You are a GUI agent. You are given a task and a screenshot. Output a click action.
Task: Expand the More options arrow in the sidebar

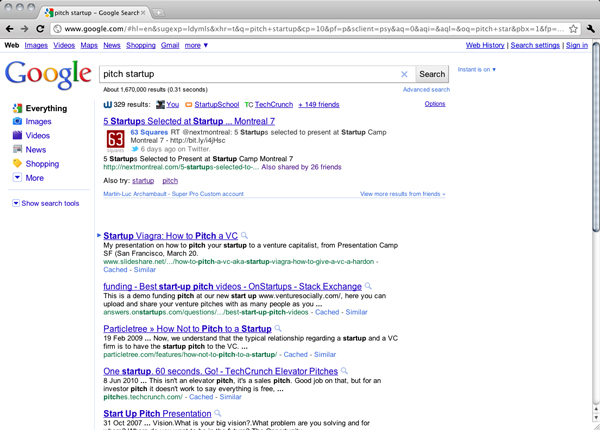coord(17,178)
